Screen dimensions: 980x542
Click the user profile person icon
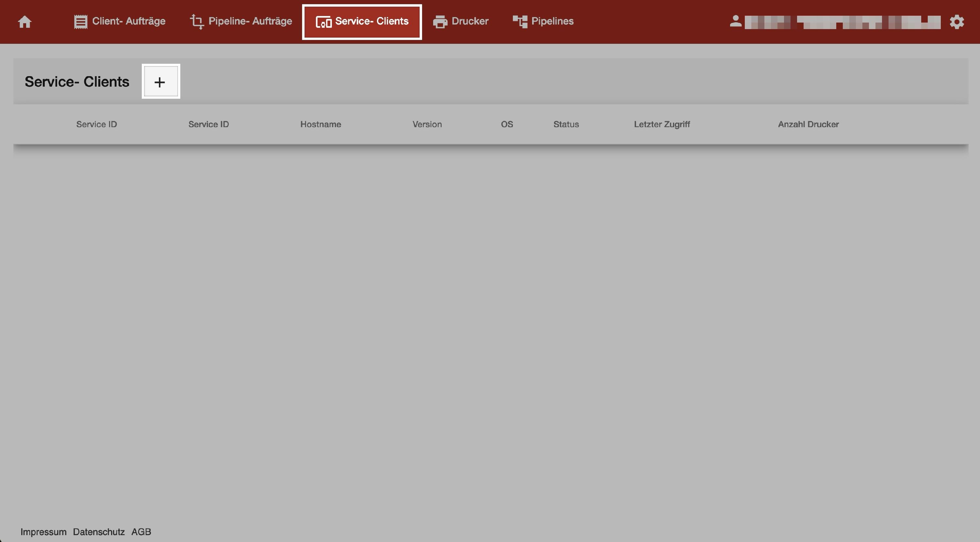[x=735, y=21]
